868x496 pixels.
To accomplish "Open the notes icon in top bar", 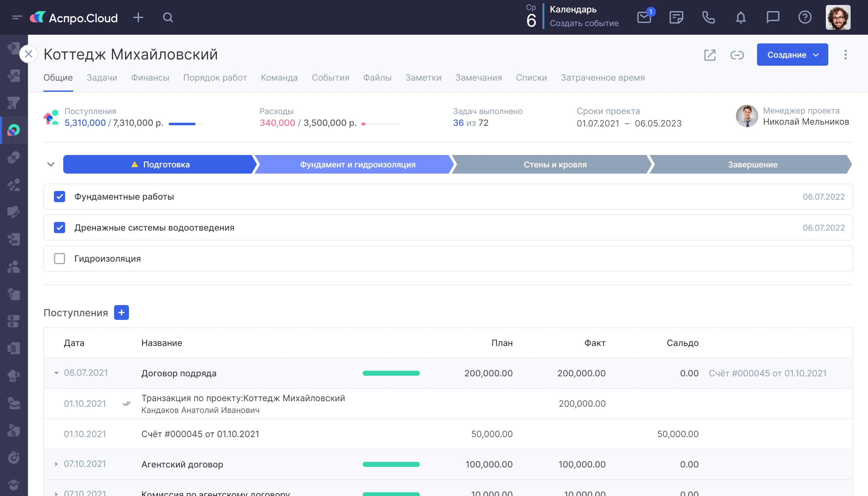I will click(676, 17).
